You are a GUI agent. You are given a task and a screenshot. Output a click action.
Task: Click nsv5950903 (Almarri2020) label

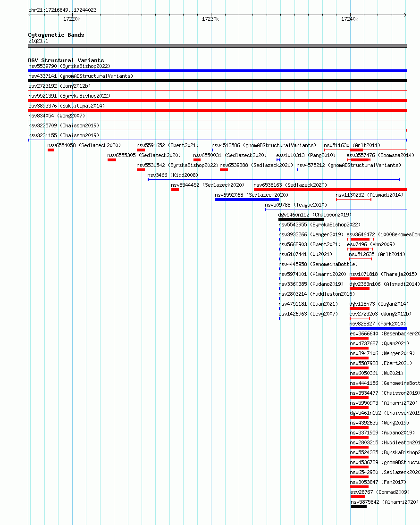point(384,403)
